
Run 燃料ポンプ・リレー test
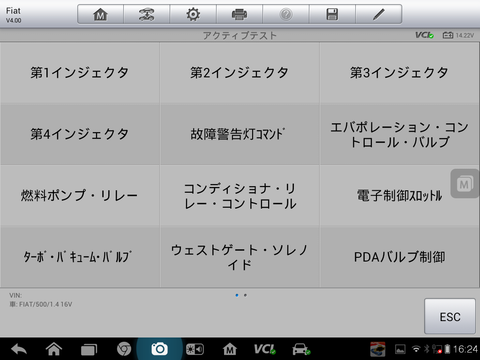pos(80,195)
